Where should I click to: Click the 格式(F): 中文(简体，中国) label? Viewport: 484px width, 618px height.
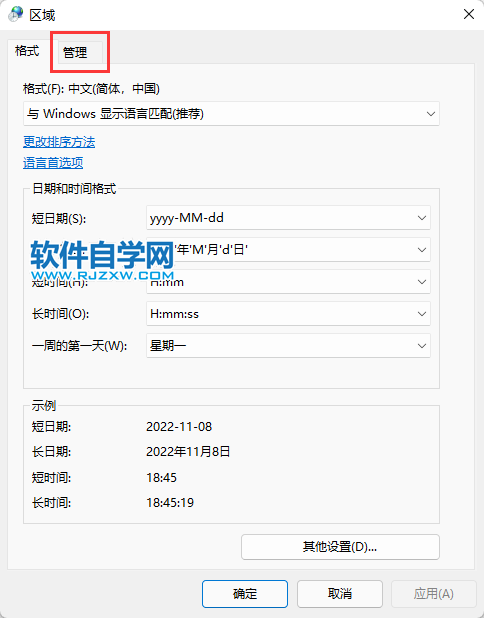tap(91, 89)
